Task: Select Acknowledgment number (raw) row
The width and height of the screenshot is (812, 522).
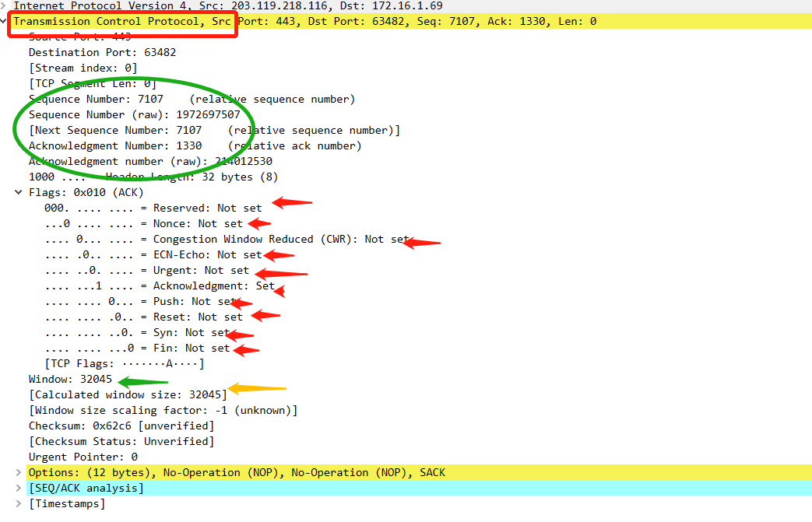Action: (150, 161)
